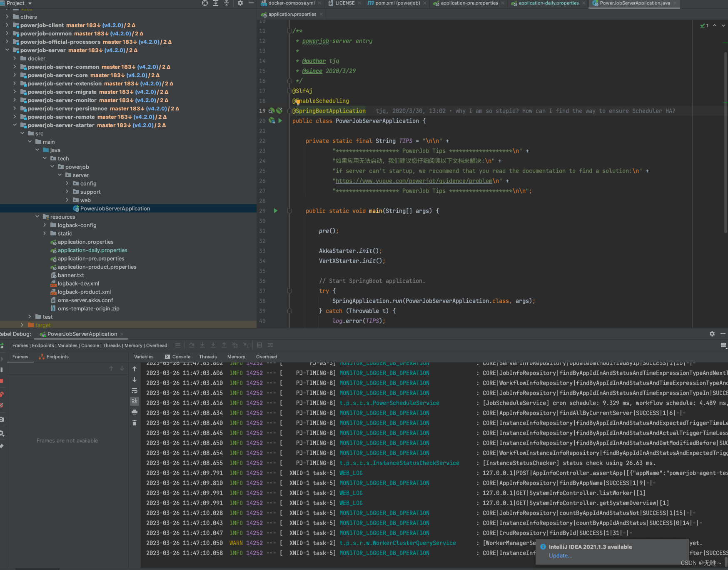Open the LICENSE editor tab
The width and height of the screenshot is (728, 570).
click(x=345, y=3)
